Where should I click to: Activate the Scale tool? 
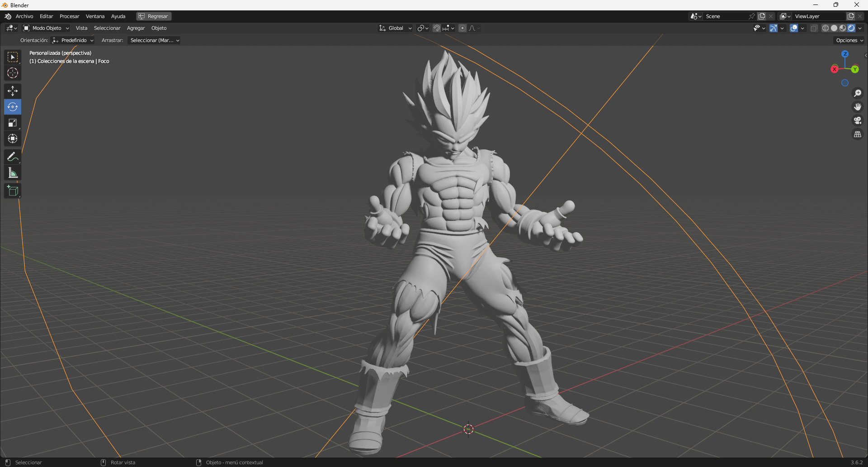12,122
